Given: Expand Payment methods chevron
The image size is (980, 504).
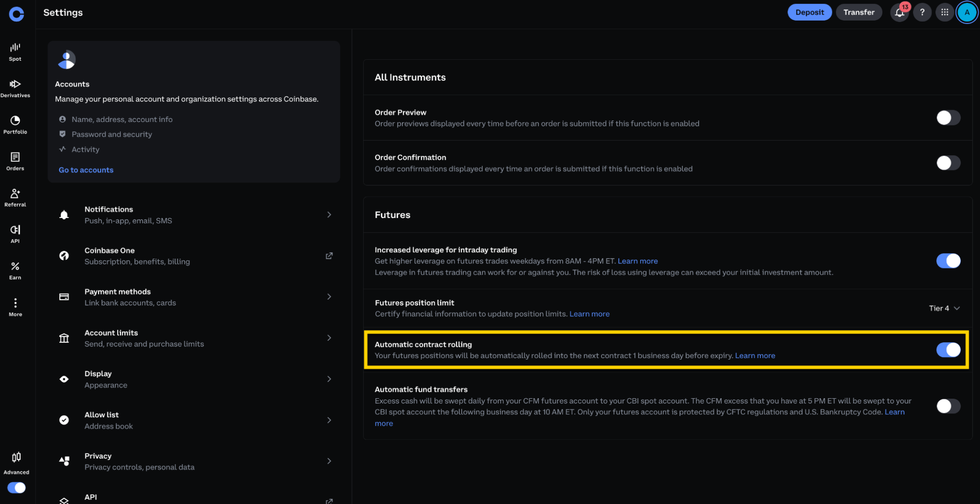Looking at the screenshot, I should point(329,297).
